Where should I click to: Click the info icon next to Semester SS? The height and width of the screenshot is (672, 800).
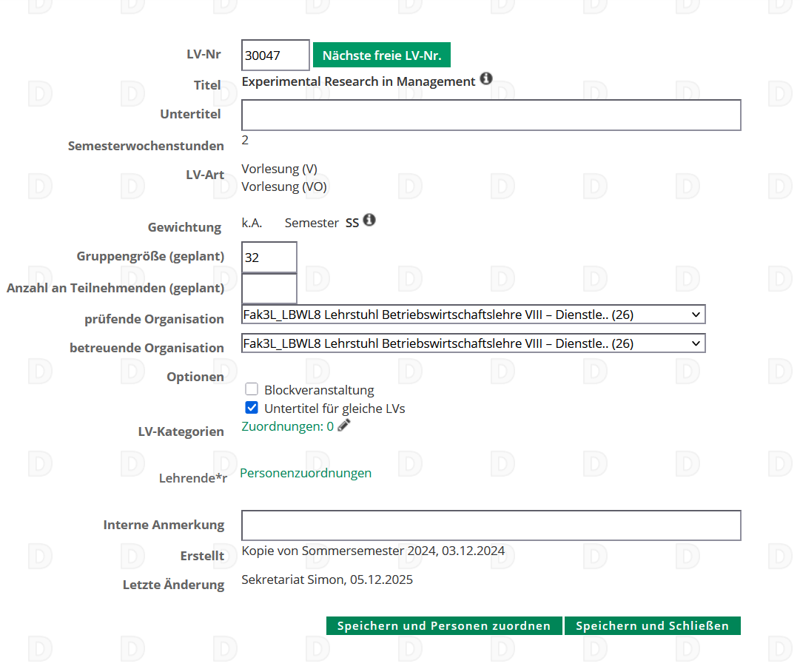tap(369, 220)
